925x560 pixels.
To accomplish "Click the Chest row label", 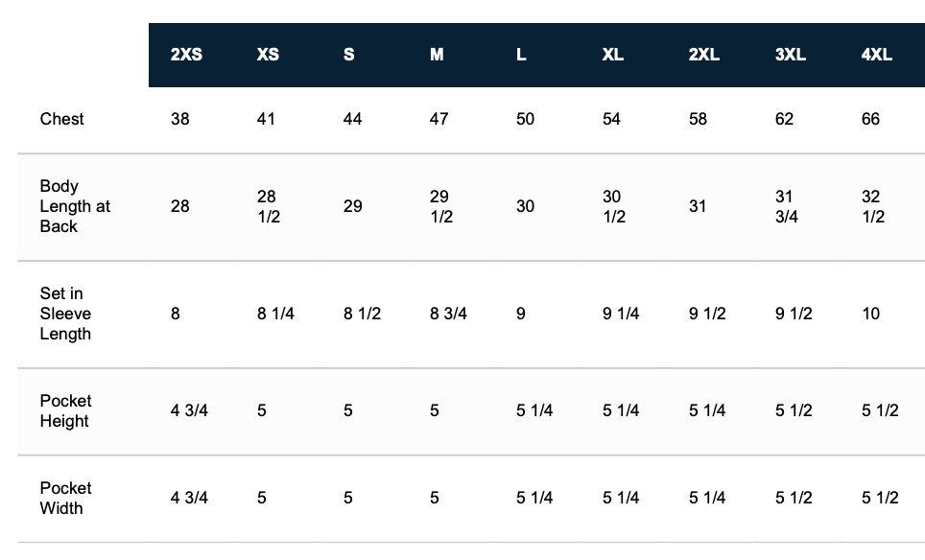I will [x=62, y=119].
